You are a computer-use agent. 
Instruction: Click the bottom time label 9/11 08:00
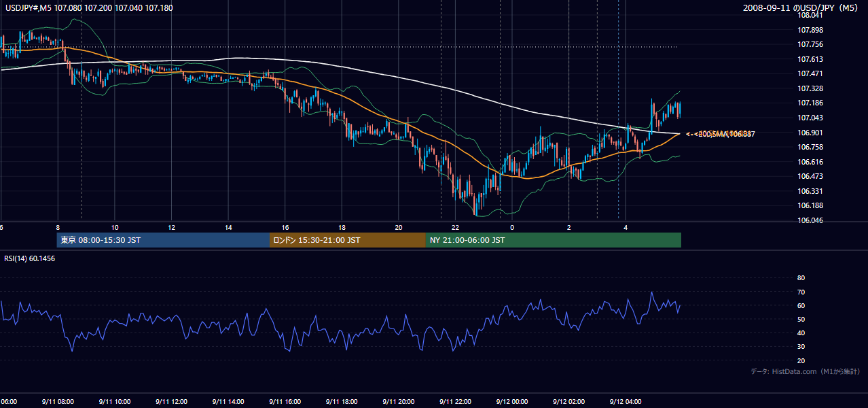pos(58,401)
